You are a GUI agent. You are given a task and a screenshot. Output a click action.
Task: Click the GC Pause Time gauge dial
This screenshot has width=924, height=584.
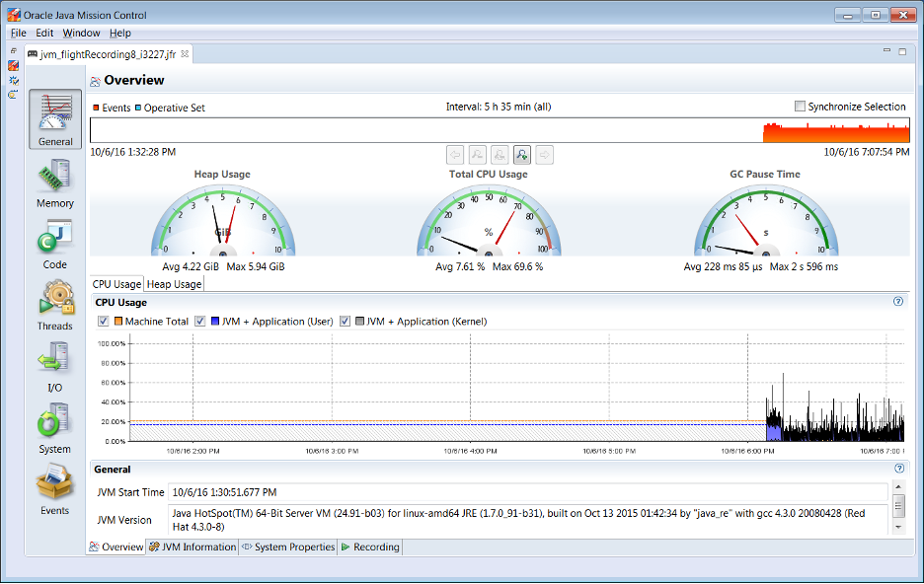tap(765, 221)
